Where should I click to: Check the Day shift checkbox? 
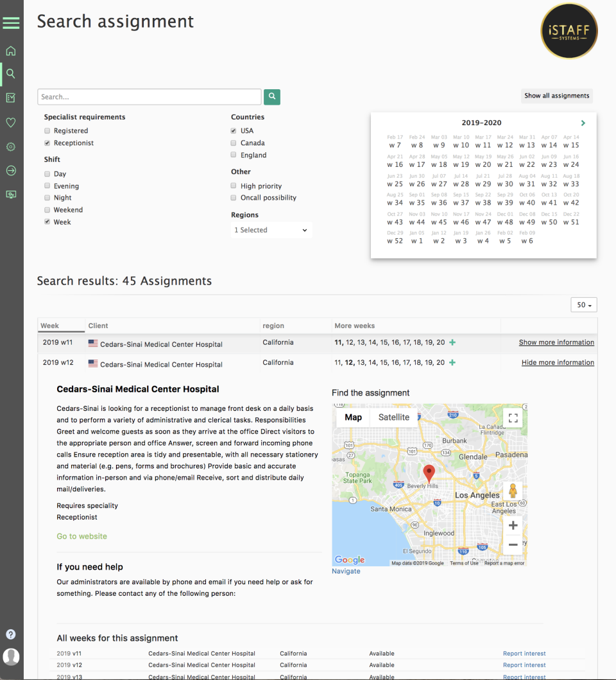pos(47,174)
